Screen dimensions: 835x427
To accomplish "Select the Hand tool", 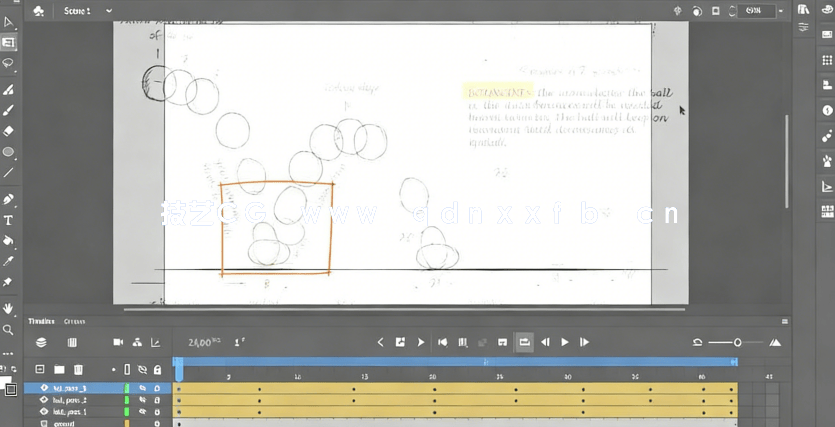I will [8, 309].
